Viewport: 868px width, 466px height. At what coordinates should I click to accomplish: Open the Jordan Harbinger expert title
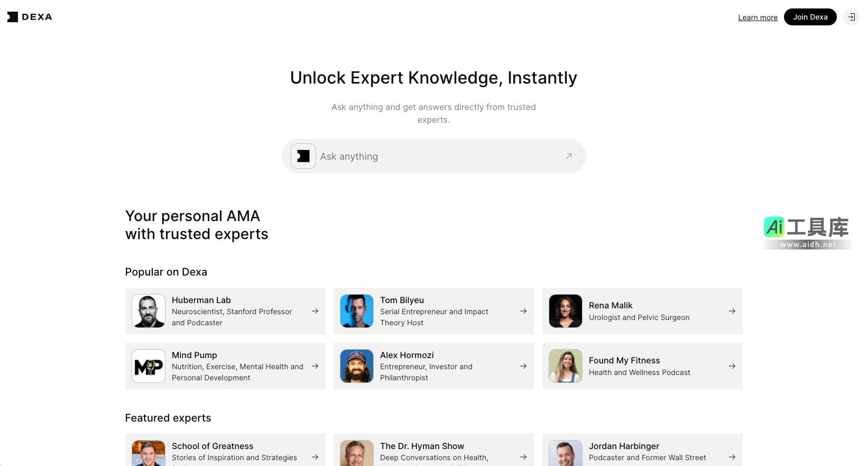[x=624, y=446]
